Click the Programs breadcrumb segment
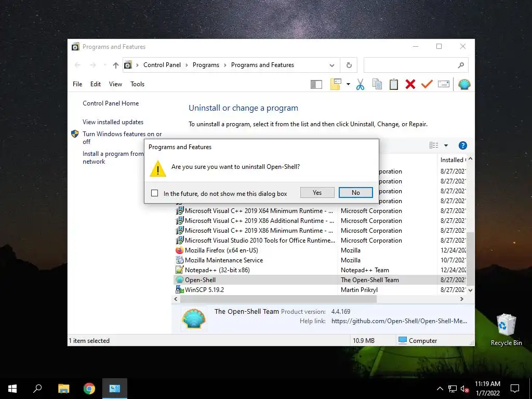The image size is (532, 399). tap(206, 65)
